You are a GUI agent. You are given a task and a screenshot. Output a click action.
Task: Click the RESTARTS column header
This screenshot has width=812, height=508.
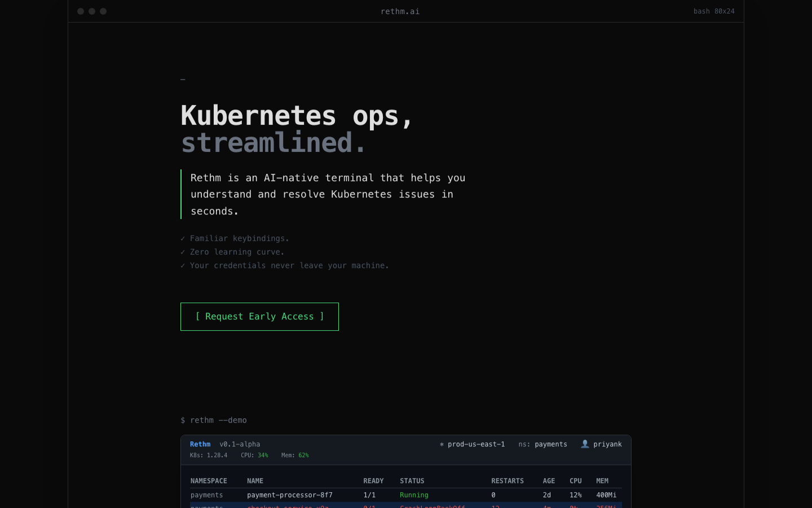pyautogui.click(x=507, y=481)
